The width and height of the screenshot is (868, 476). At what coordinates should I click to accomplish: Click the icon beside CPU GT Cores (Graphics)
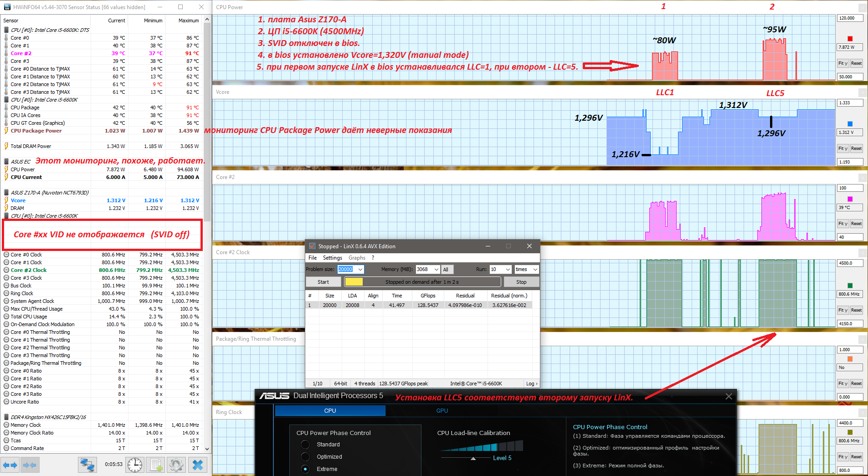[x=6, y=123]
